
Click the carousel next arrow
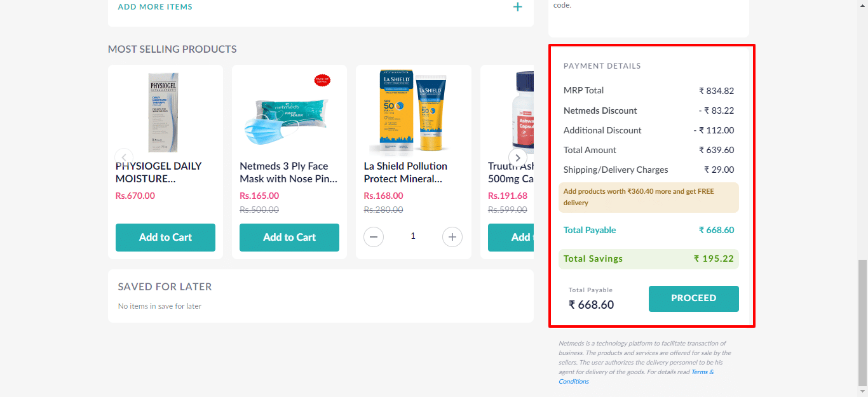coord(518,158)
